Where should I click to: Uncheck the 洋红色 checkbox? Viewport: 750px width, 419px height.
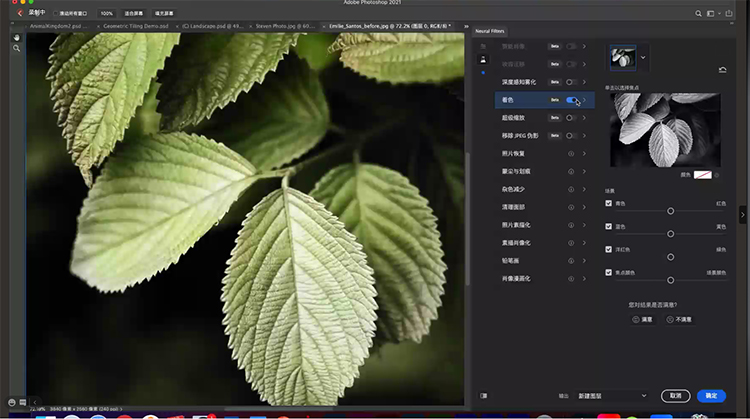click(x=608, y=249)
